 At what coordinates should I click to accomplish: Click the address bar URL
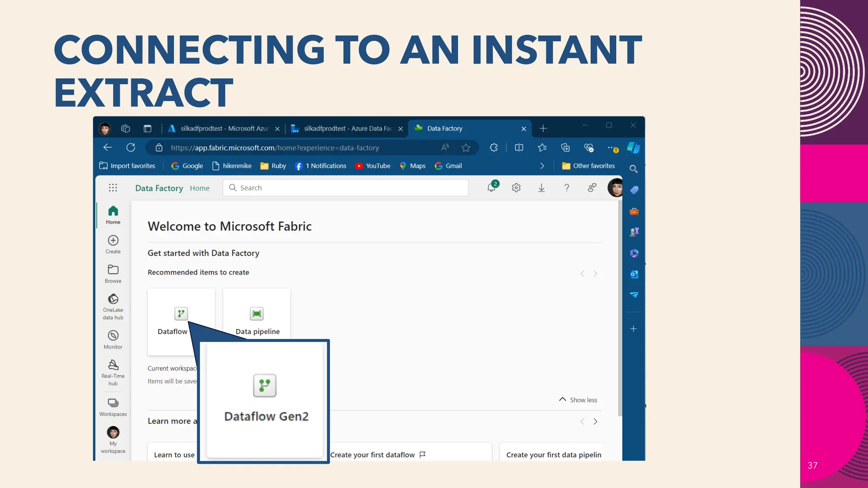pyautogui.click(x=275, y=148)
